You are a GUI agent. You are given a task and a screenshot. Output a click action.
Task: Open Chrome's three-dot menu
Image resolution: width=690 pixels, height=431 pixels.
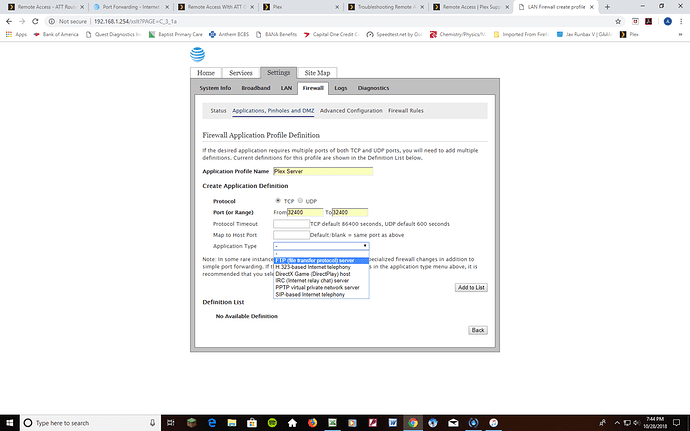coord(681,21)
